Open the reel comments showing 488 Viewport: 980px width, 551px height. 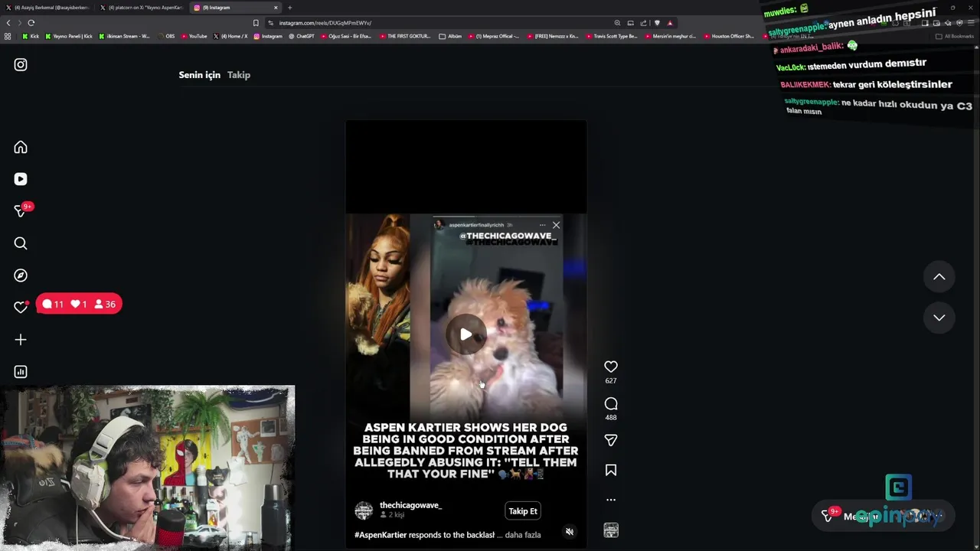pyautogui.click(x=611, y=404)
